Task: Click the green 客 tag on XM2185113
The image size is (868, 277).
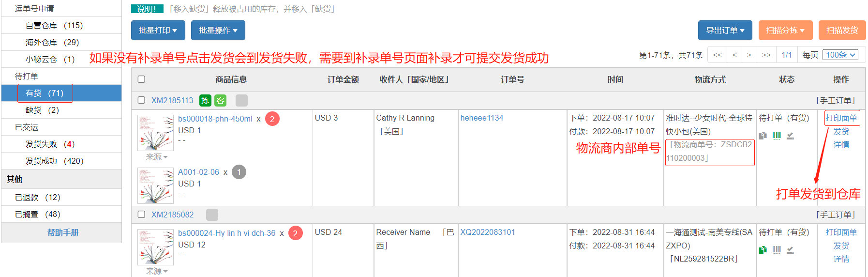Action: coord(220,100)
